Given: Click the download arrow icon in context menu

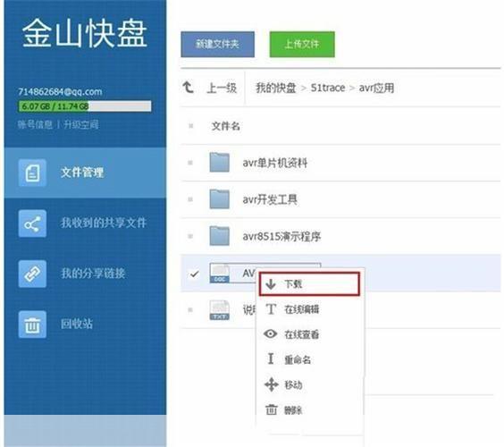Looking at the screenshot, I should pyautogui.click(x=271, y=284).
